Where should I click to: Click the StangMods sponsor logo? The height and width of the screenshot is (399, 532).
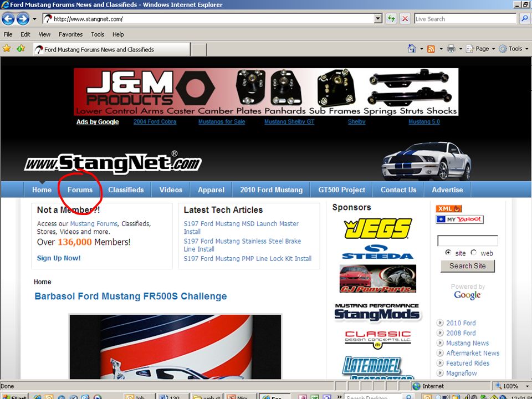pos(377,312)
